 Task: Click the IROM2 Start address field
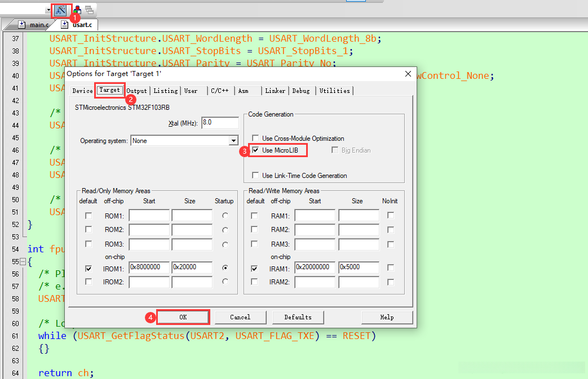(x=149, y=282)
